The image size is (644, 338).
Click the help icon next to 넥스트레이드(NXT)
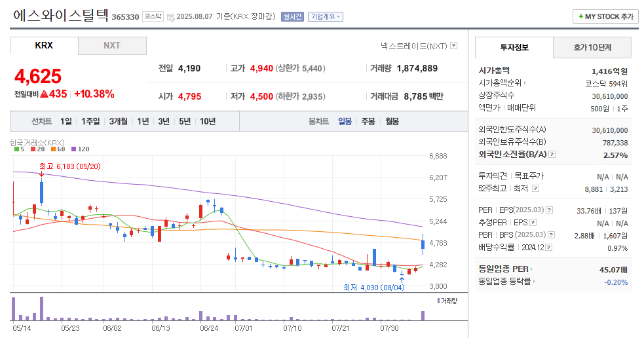(x=454, y=46)
